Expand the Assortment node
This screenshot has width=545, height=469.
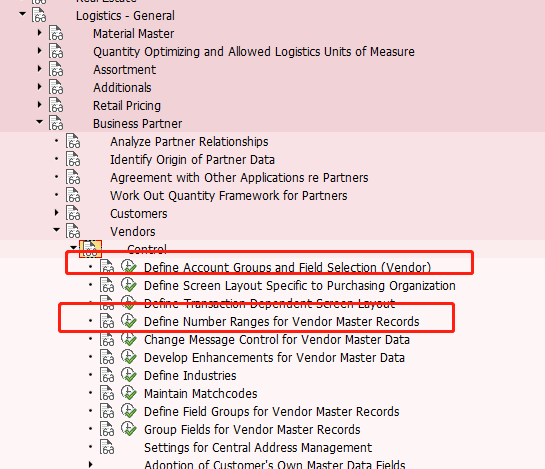40,68
